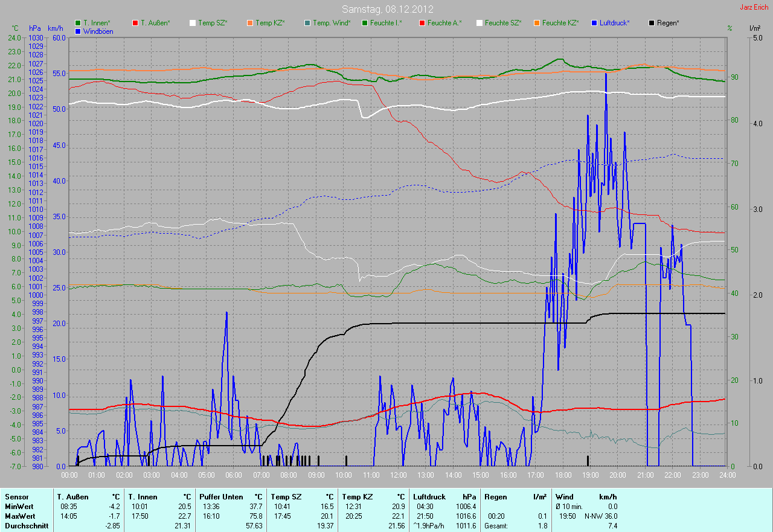Click the Luftdruck average 1011.6
Screen dimensions: 773x532
[466, 526]
